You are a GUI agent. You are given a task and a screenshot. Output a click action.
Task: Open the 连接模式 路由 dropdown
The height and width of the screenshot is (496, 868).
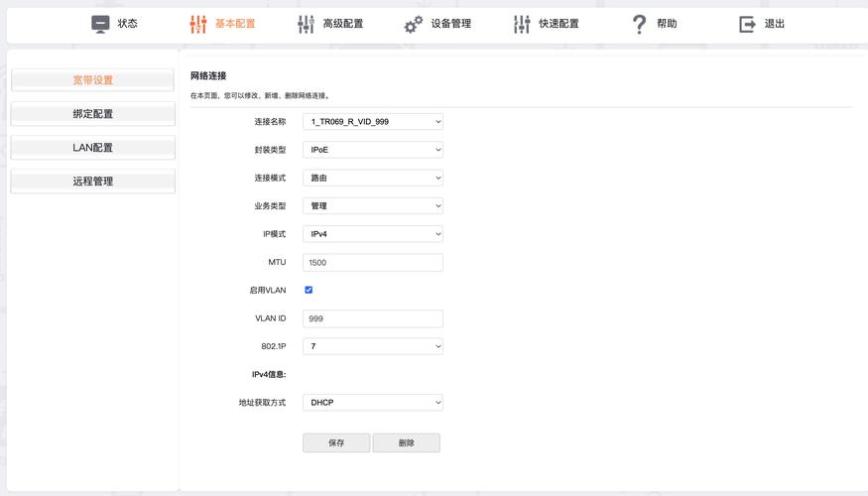(373, 178)
